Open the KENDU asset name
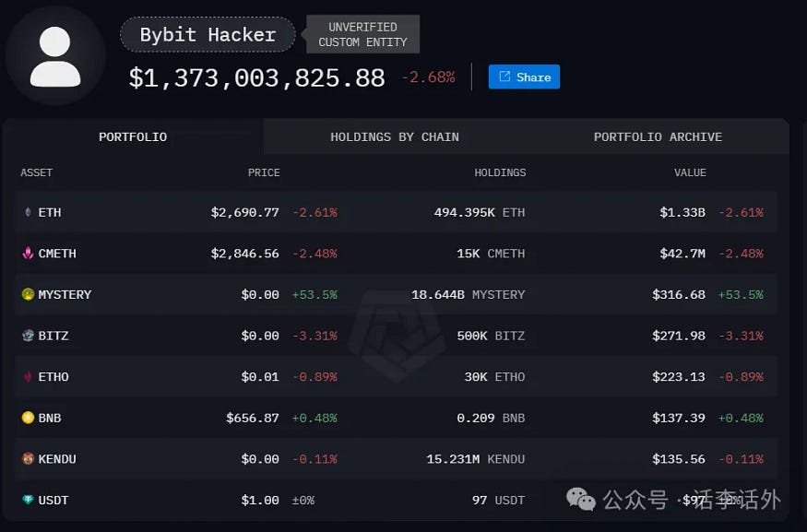Viewport: 807px width, 532px height. [57, 459]
